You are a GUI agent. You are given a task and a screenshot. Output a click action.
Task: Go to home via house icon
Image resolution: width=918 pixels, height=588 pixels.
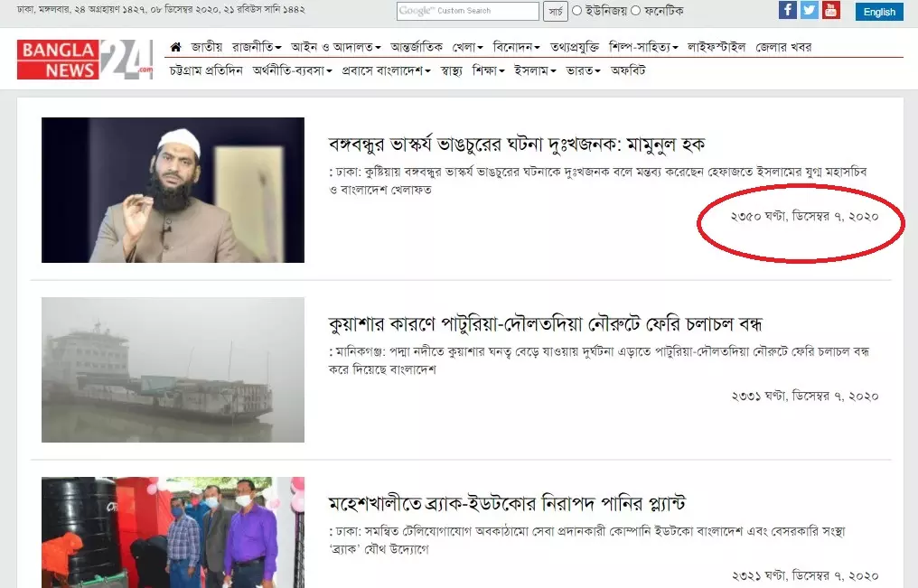175,47
